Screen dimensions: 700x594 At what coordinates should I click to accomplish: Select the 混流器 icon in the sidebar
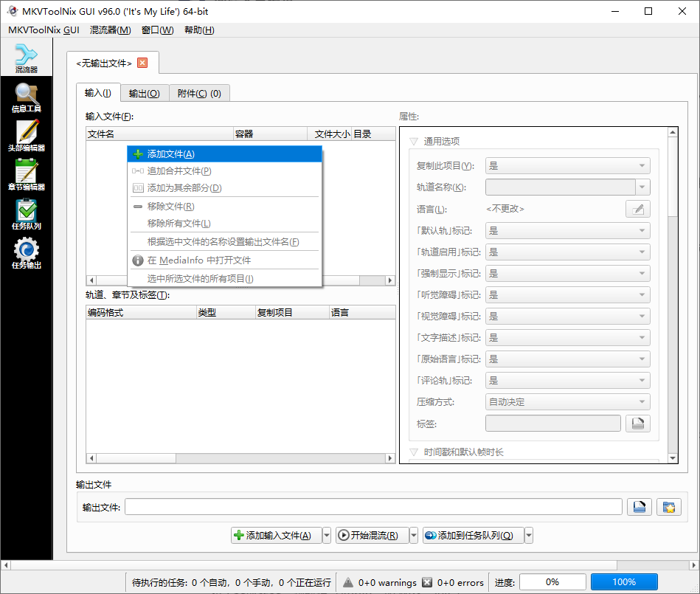tap(27, 57)
